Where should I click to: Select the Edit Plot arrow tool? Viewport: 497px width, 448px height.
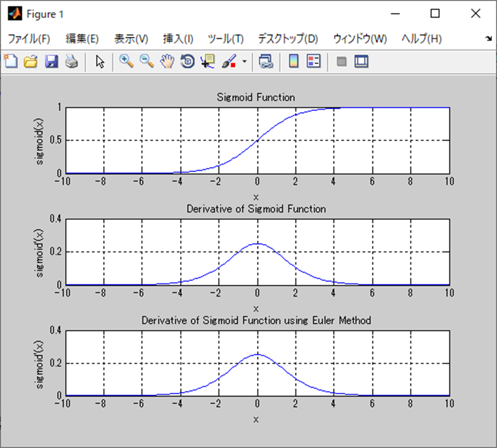pos(100,61)
